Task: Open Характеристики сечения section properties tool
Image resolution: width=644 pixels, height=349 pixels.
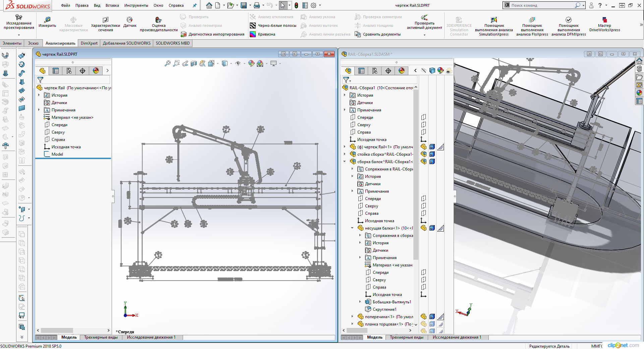Action: tap(105, 20)
